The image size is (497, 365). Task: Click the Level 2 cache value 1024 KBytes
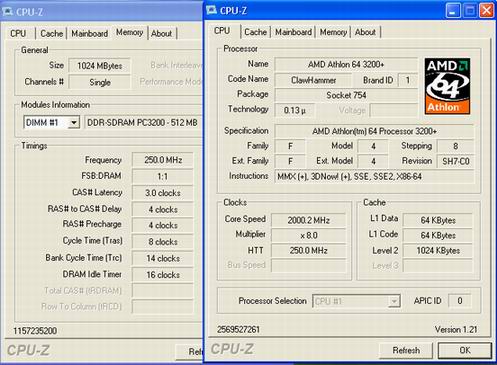(438, 251)
